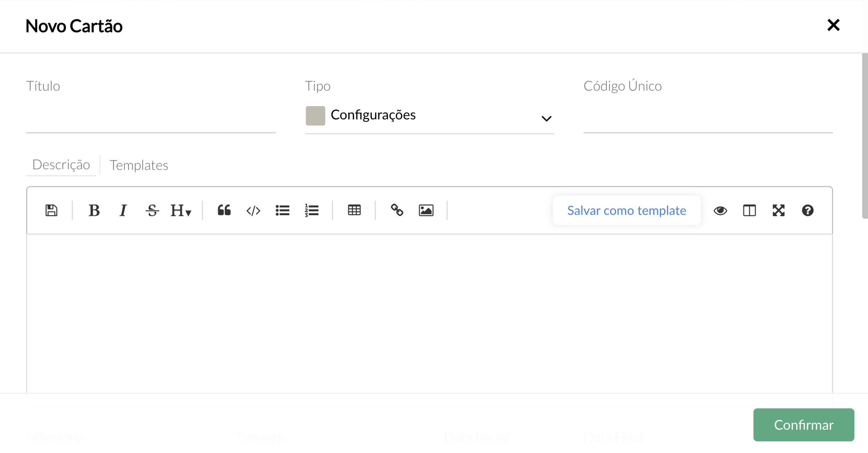Viewport: 868px width, 453px height.
Task: Create a numbered list
Action: click(x=311, y=210)
